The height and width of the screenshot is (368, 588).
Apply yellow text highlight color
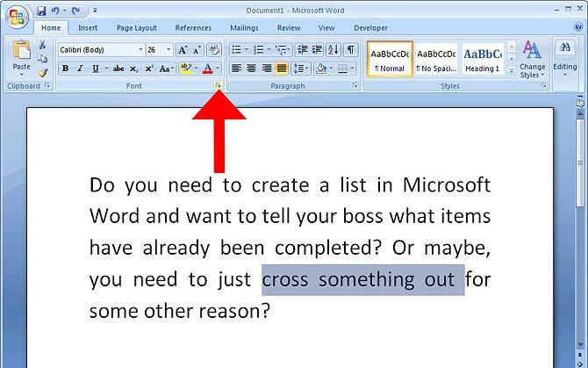[186, 69]
